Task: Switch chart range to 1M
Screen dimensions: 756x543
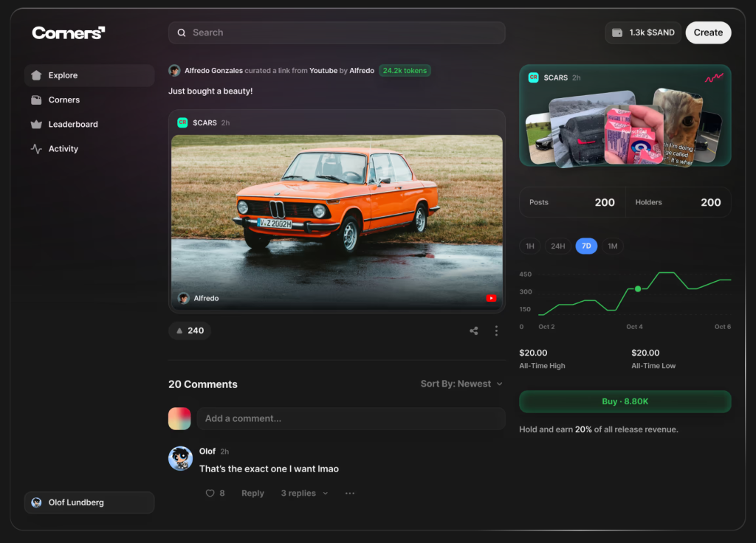Action: point(612,246)
